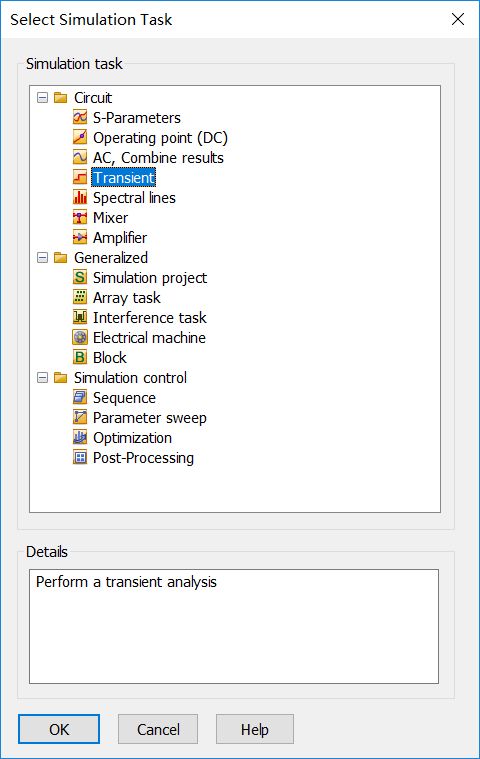
Task: Select the S-Parameters task icon
Action: point(80,117)
